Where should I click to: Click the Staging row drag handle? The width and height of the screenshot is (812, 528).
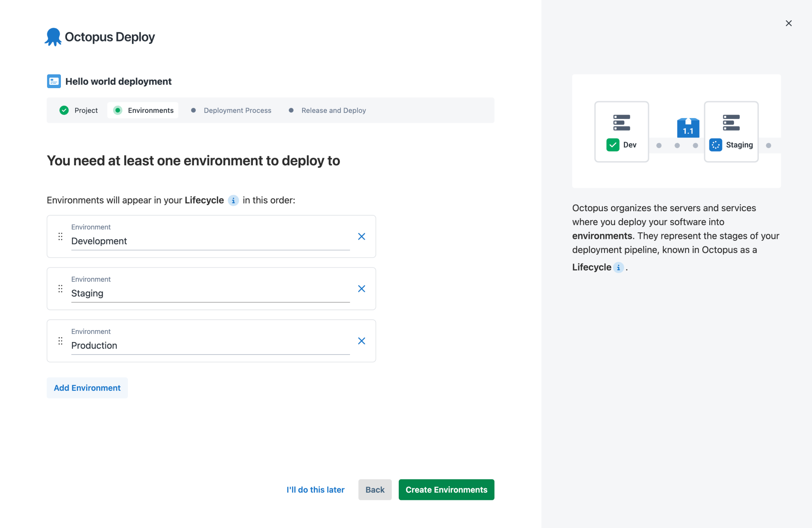pos(60,289)
